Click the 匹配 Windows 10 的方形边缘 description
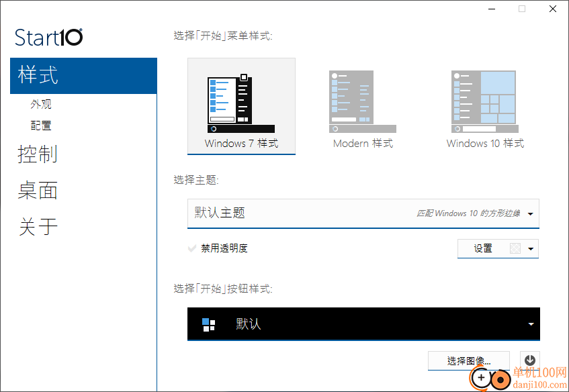The height and width of the screenshot is (392, 569). point(468,213)
